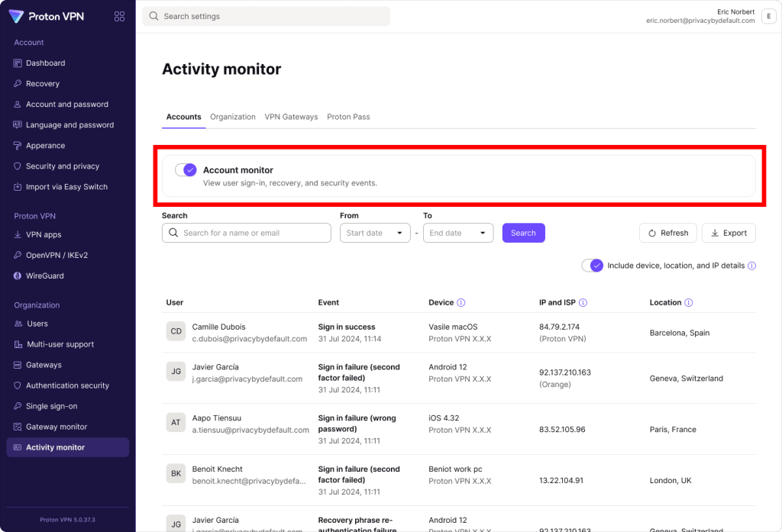Image resolution: width=782 pixels, height=532 pixels.
Task: Switch to the VPN Gateways tab
Action: pos(291,117)
